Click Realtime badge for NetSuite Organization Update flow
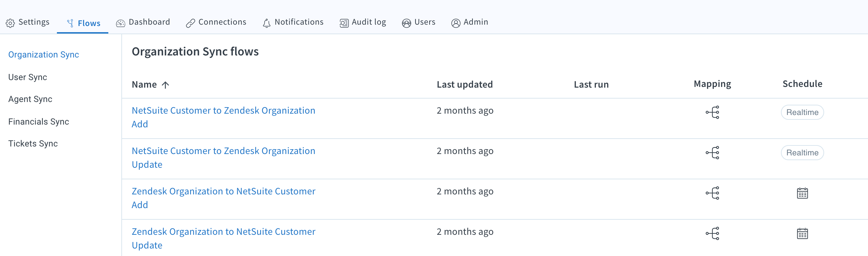 pyautogui.click(x=802, y=153)
